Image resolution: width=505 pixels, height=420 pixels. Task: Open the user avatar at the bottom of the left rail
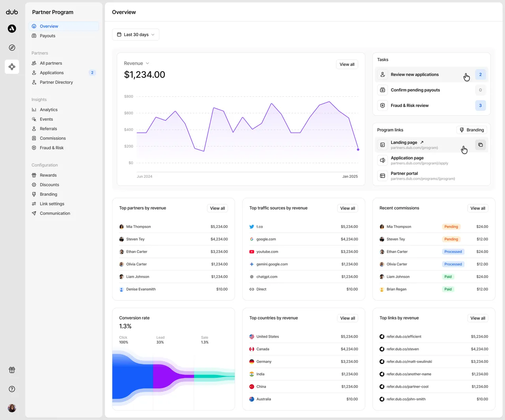tap(12, 408)
